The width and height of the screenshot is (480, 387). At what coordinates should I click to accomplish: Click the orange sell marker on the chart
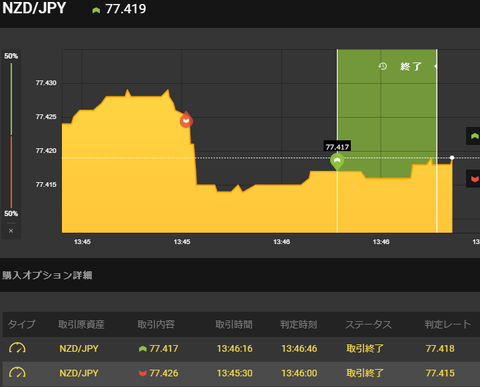pos(186,120)
